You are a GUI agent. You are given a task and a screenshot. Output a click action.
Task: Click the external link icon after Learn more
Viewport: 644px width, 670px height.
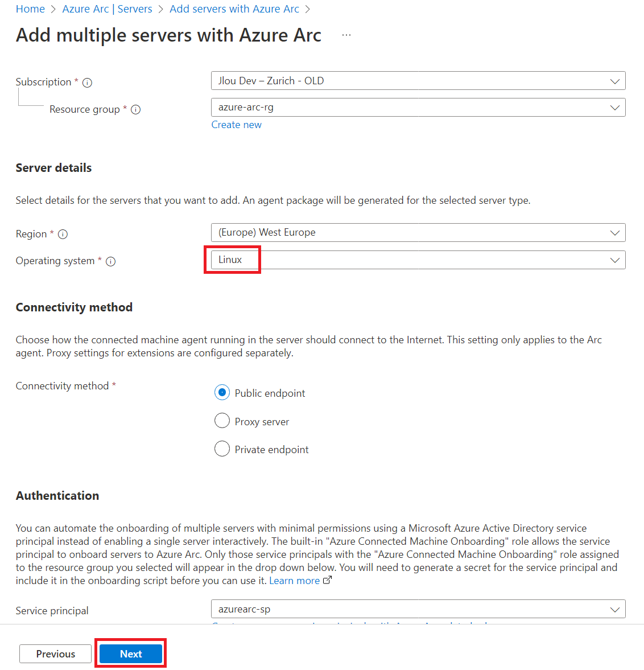327,580
